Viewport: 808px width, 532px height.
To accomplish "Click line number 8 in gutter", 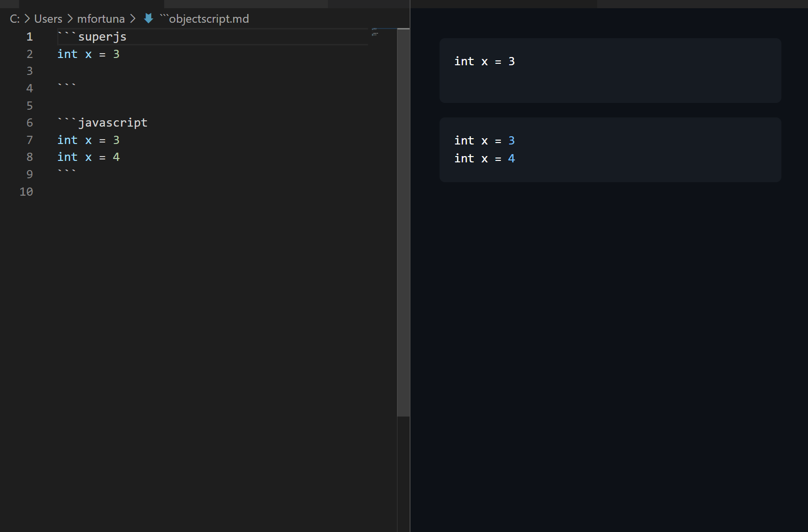I will pos(29,157).
